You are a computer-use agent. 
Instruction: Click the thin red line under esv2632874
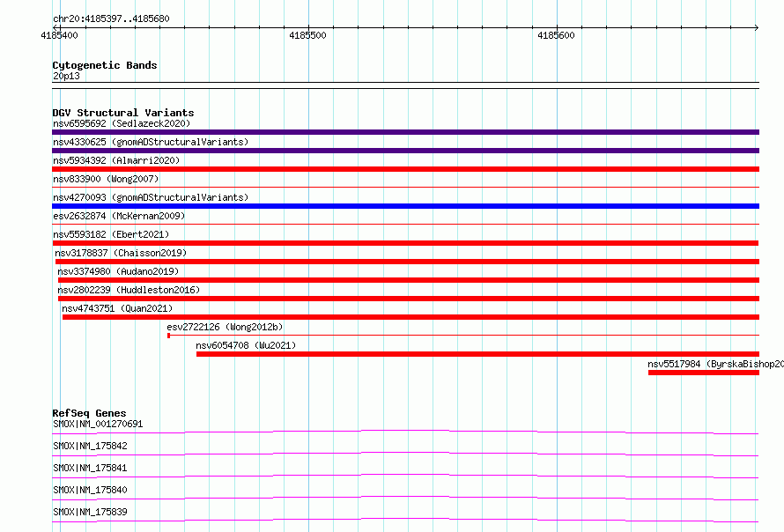[x=405, y=225]
